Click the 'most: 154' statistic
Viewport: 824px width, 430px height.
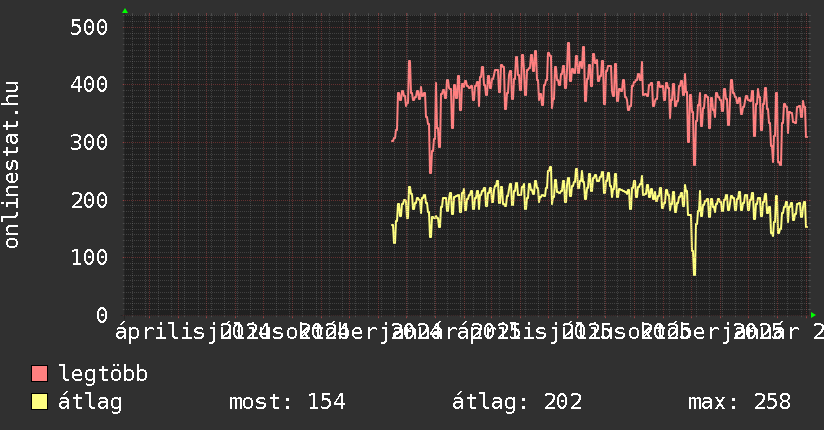pyautogui.click(x=287, y=403)
